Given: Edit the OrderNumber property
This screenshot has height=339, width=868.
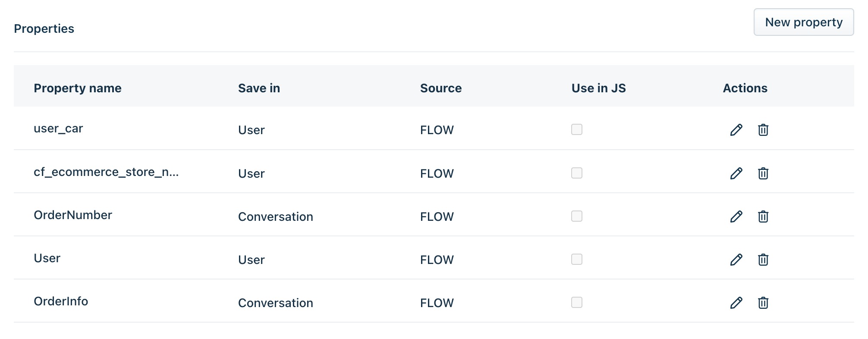Looking at the screenshot, I should (736, 217).
